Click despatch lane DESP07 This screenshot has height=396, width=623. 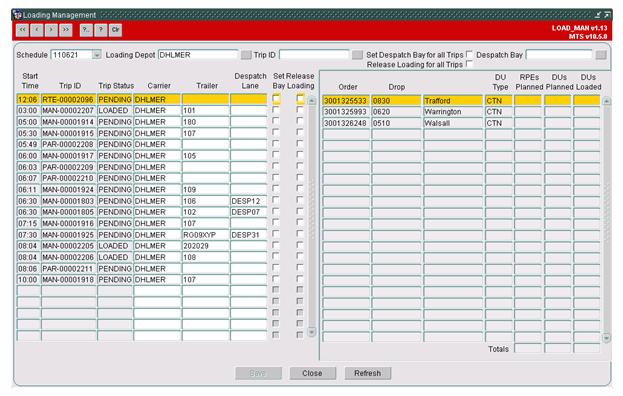tap(248, 212)
